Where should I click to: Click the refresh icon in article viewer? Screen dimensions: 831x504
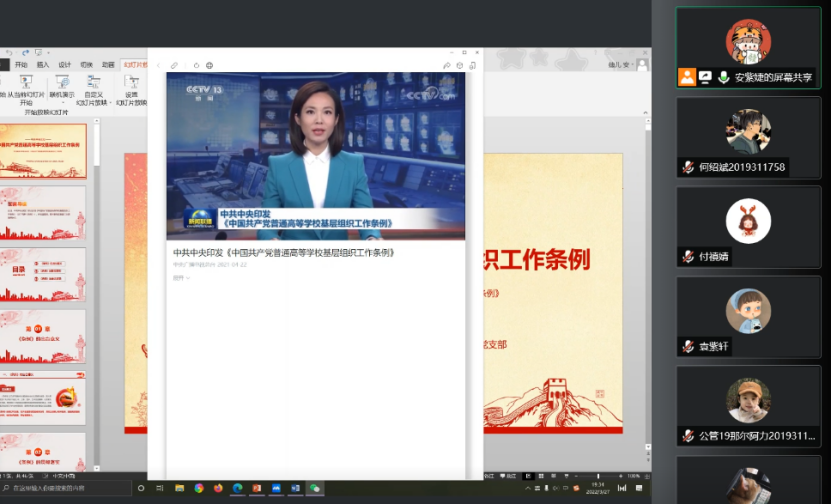click(196, 66)
